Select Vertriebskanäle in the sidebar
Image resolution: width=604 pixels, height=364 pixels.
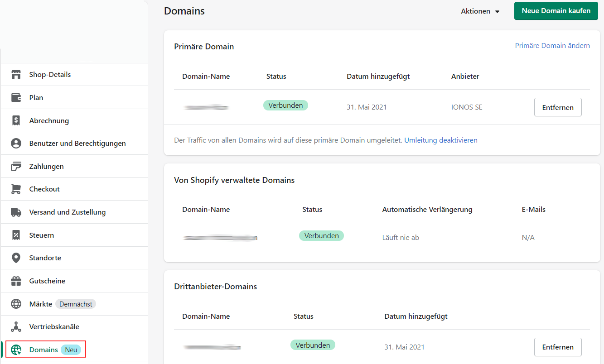click(54, 327)
